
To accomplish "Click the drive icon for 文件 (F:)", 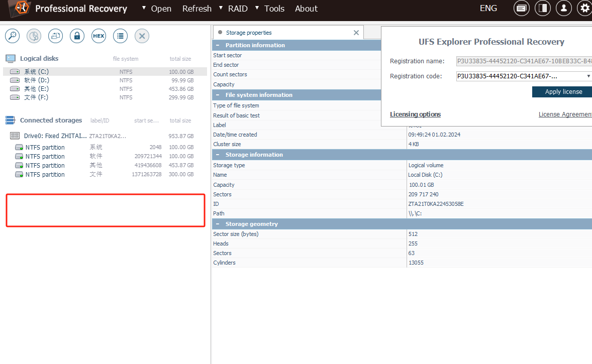I will [15, 97].
